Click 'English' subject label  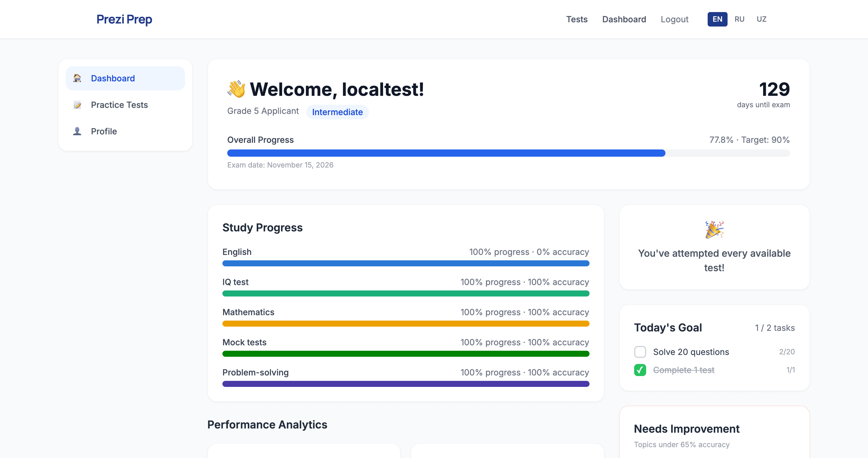tap(237, 252)
